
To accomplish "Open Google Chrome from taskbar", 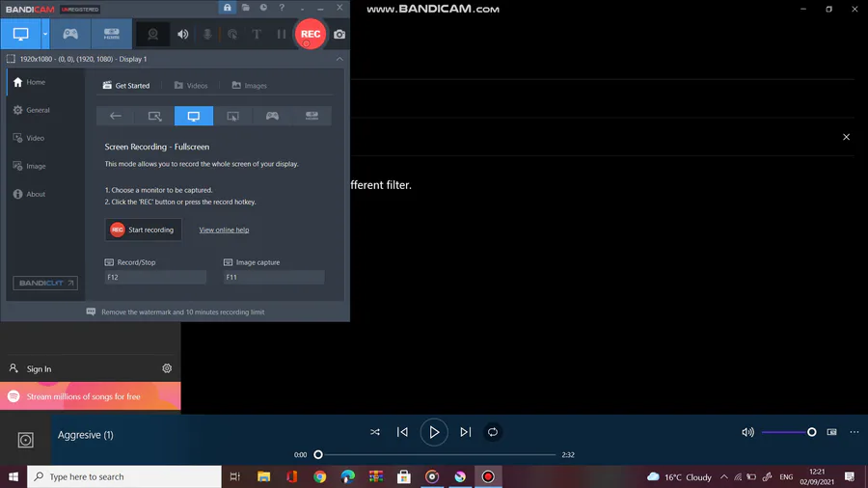I will 320,476.
